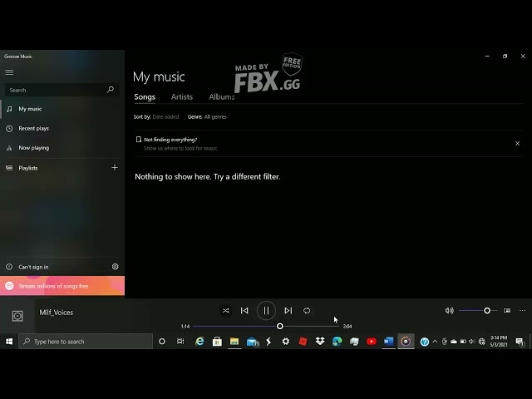Create a new playlist with the plus icon

coord(115,168)
